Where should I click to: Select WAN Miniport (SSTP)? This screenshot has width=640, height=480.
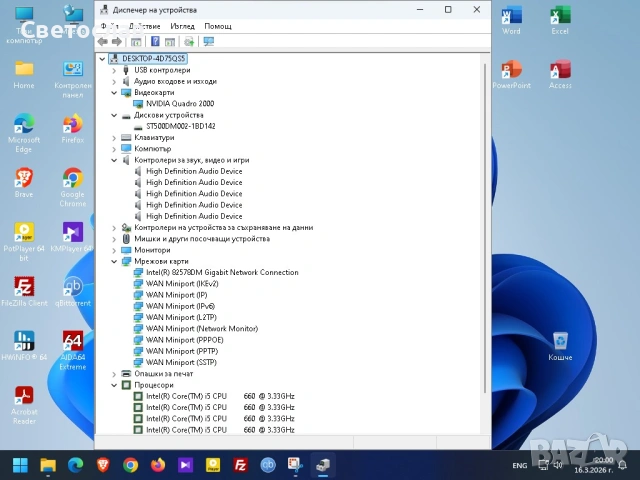(x=181, y=362)
